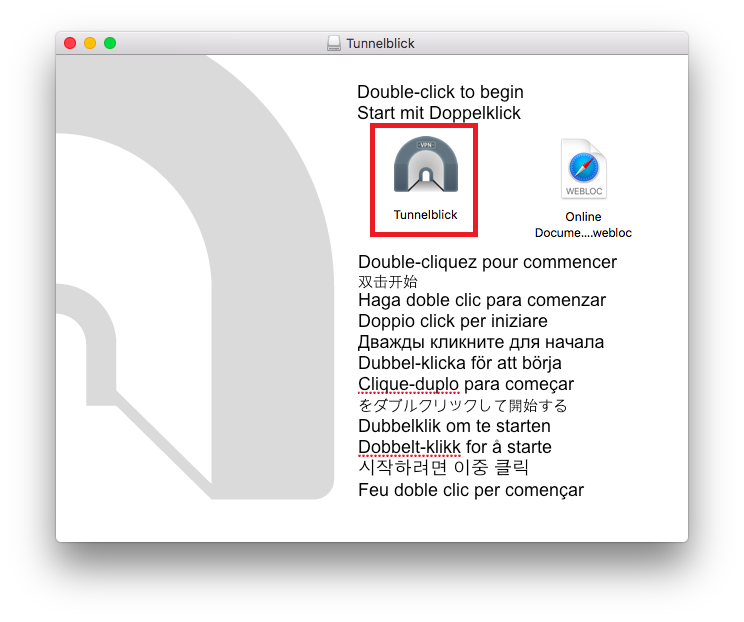The image size is (744, 622).
Task: Click the Tunnelblick window title text
Action: [x=380, y=43]
